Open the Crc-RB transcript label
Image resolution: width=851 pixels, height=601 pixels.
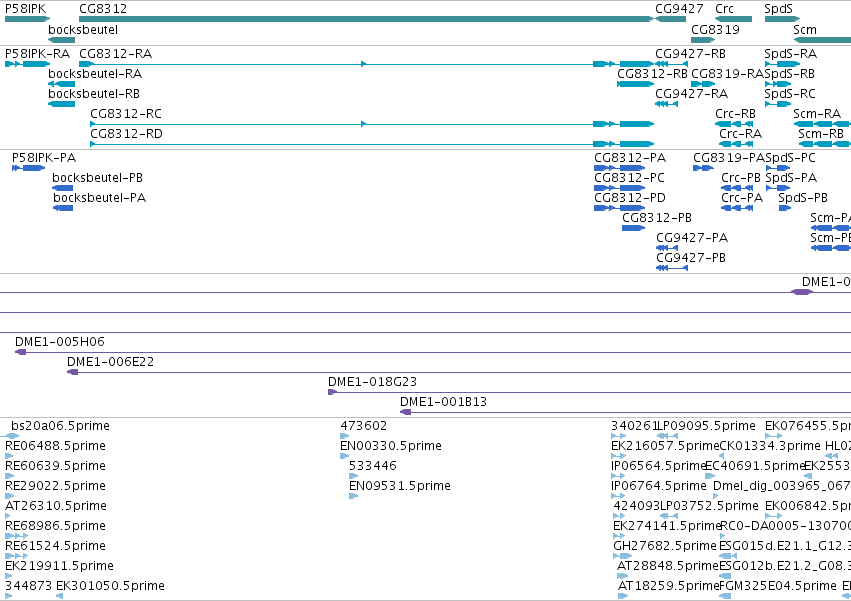pos(735,114)
